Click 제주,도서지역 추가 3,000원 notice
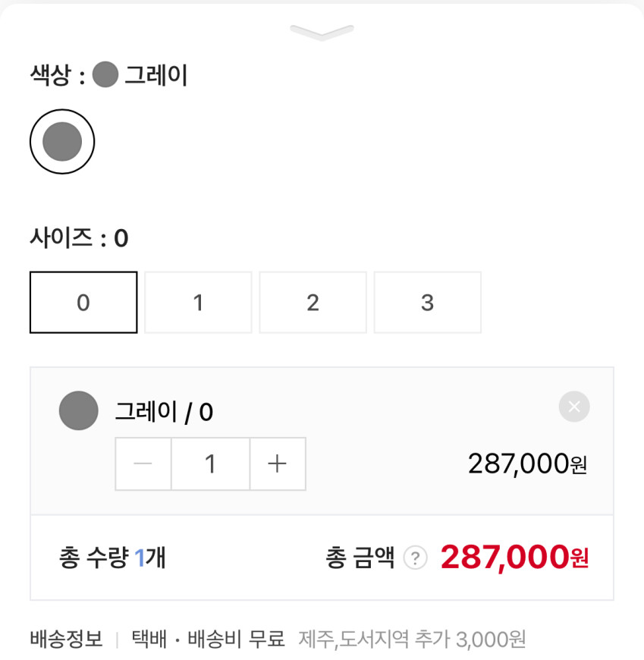Image resolution: width=644 pixels, height=660 pixels. (412, 640)
